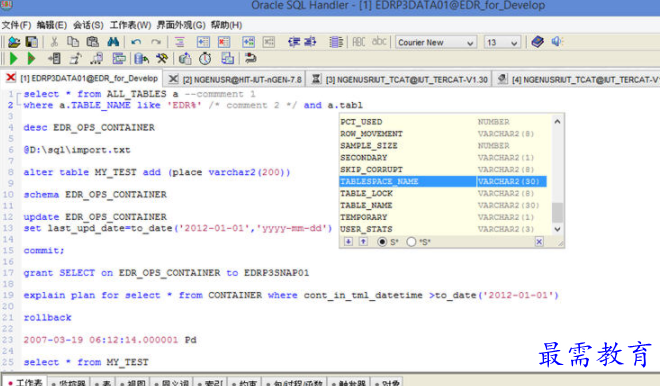The image size is (660, 386).
Task: Choose TABLE_NAME in autocomplete list
Action: pyautogui.click(x=443, y=205)
